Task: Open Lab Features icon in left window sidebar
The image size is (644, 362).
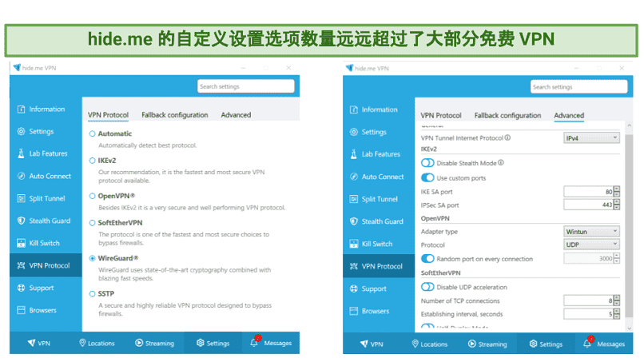Action: coord(21,153)
